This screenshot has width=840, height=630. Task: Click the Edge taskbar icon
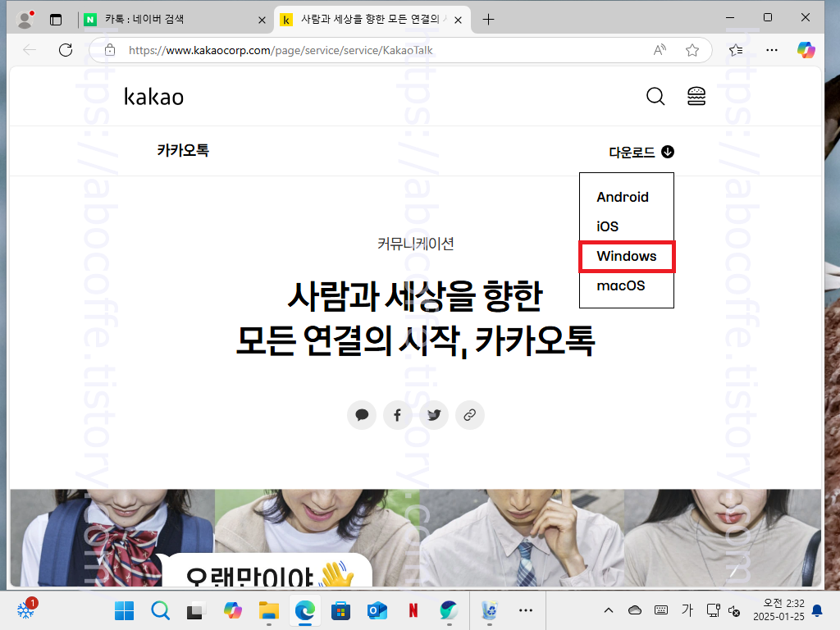point(305,610)
